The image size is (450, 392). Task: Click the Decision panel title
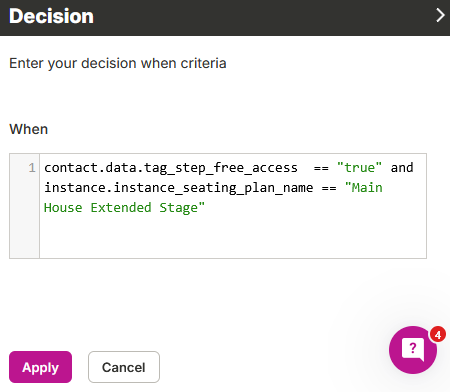(x=51, y=16)
